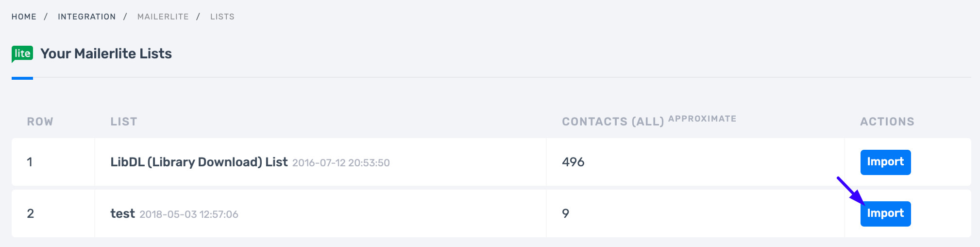This screenshot has height=247, width=980.
Task: Click the 2018-05-03 creation timestamp
Action: [x=189, y=214]
